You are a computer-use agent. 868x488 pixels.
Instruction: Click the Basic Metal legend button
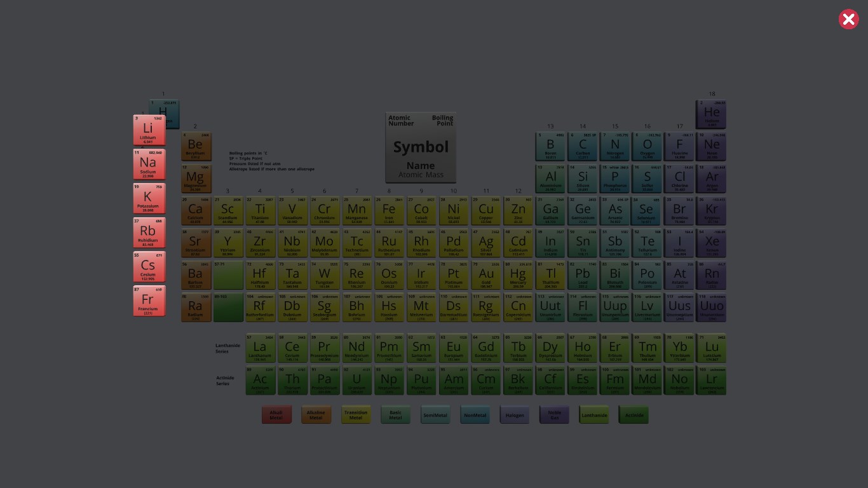(x=395, y=415)
